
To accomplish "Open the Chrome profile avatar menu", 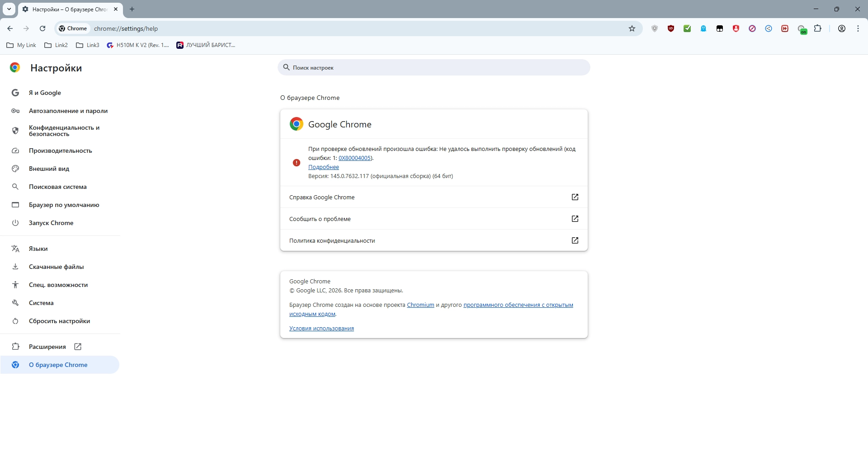I will [842, 28].
